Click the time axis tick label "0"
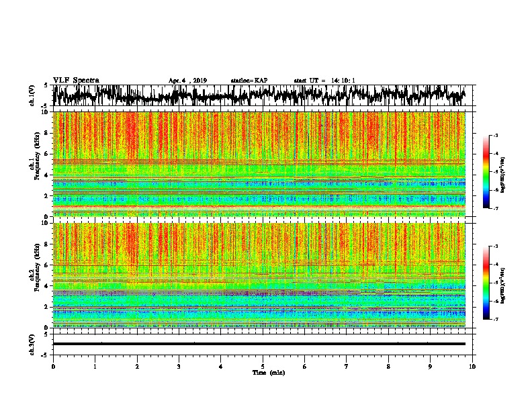This screenshot has width=532, height=411. 53,367
